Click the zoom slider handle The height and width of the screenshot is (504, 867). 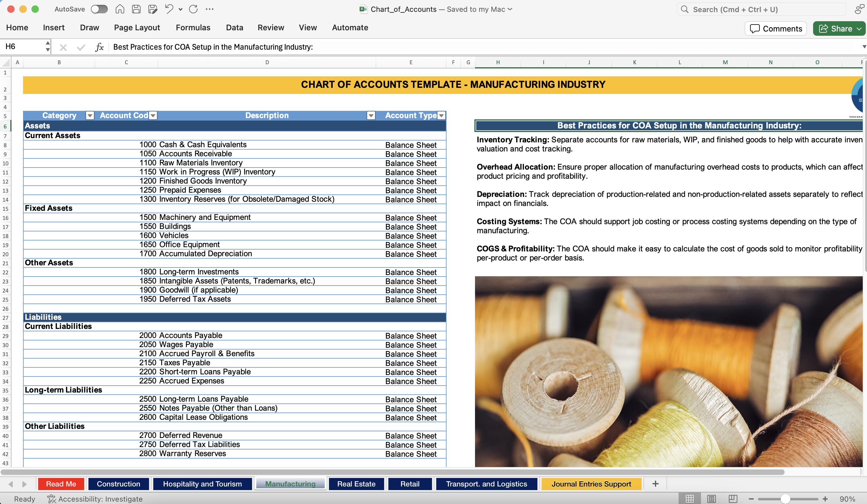pos(785,499)
